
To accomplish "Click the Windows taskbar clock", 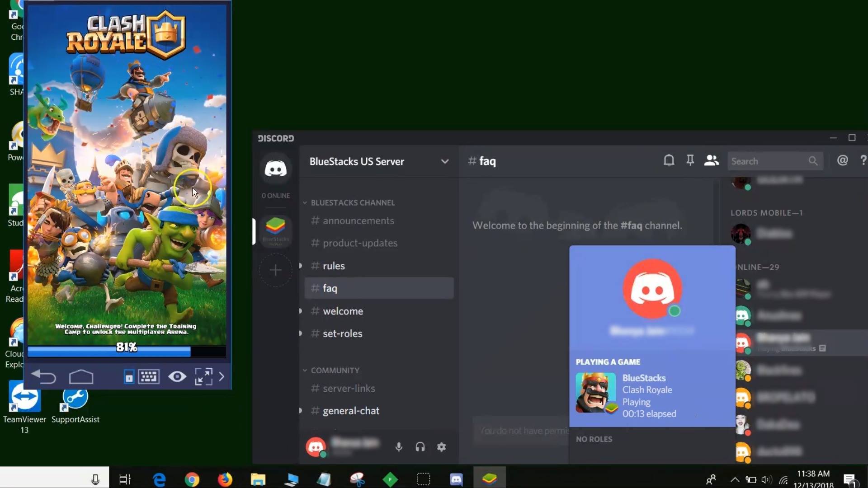I will [x=813, y=479].
